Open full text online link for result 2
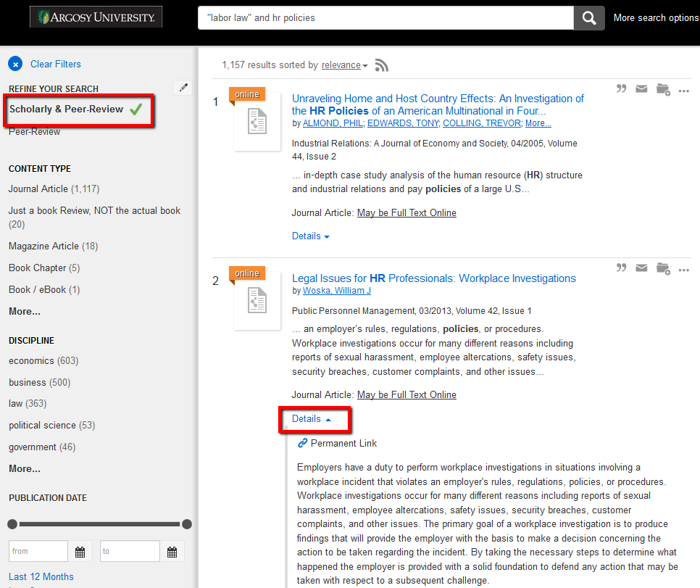This screenshot has height=588, width=700. (x=407, y=395)
